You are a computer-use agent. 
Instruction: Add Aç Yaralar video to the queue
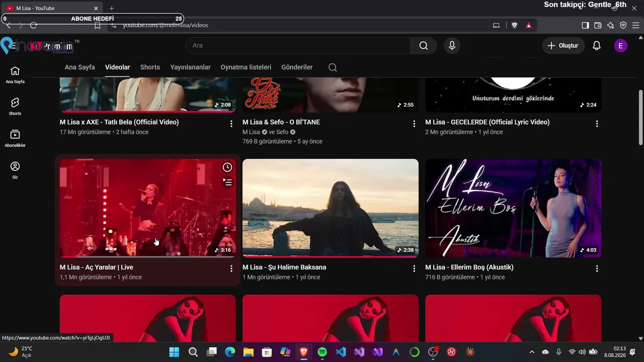click(227, 182)
